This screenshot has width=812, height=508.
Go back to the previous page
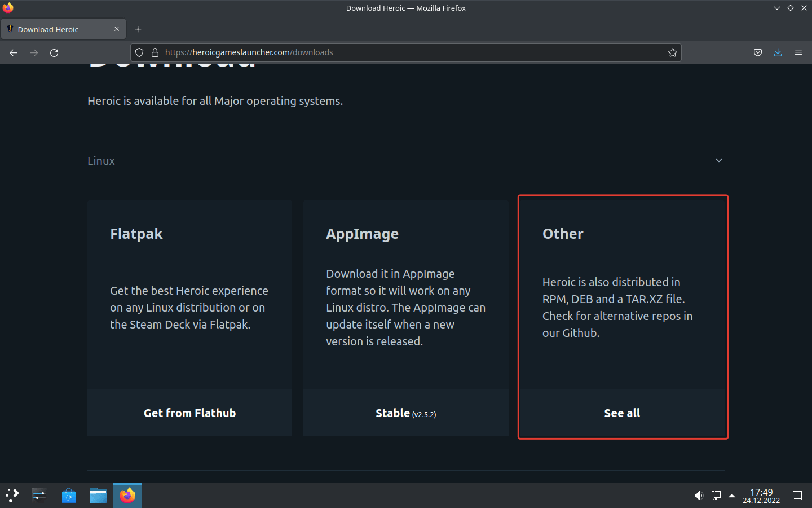(14, 52)
